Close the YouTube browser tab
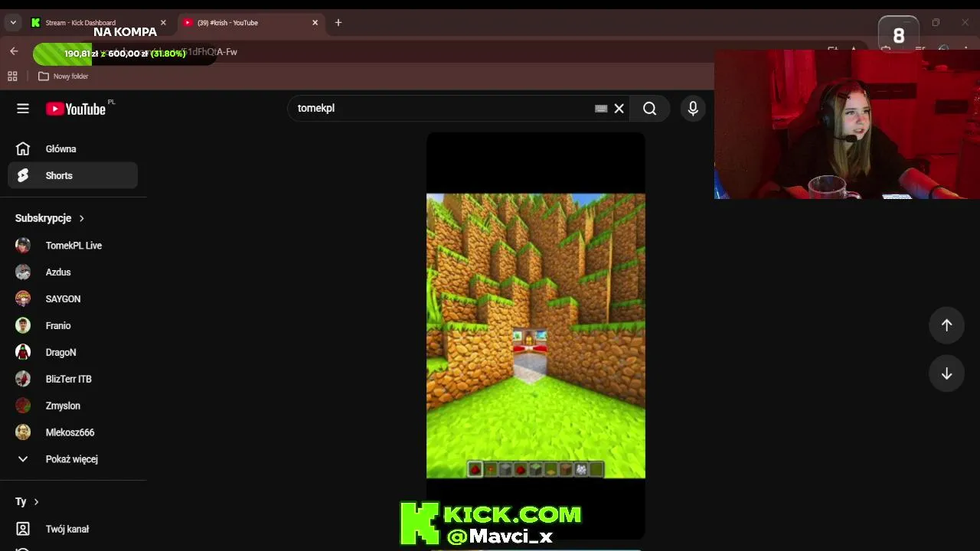The width and height of the screenshot is (980, 551). point(315,23)
